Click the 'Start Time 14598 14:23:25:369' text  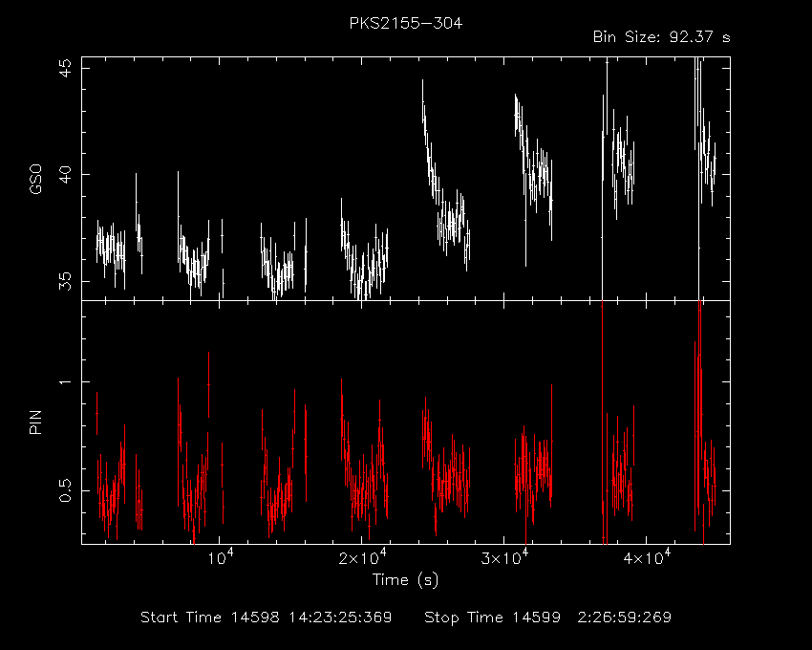(267, 617)
